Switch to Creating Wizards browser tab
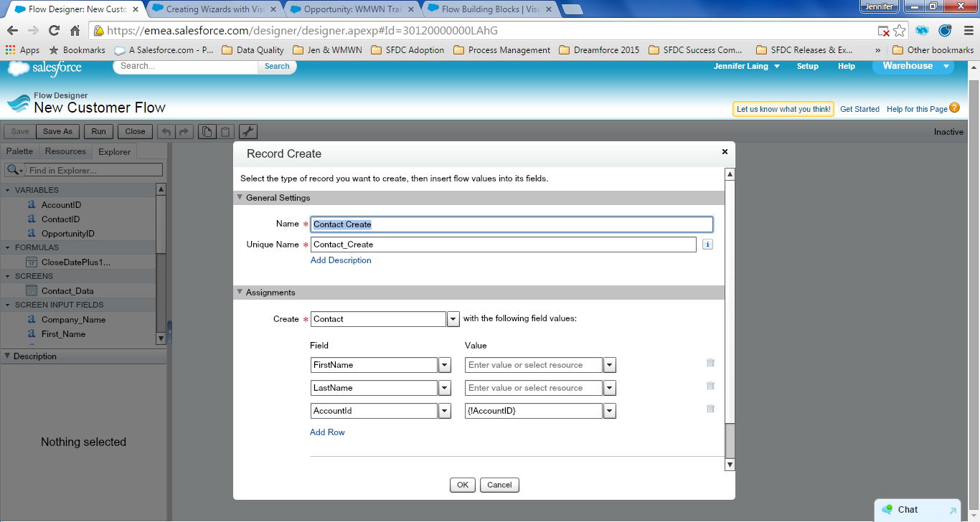 point(214,9)
